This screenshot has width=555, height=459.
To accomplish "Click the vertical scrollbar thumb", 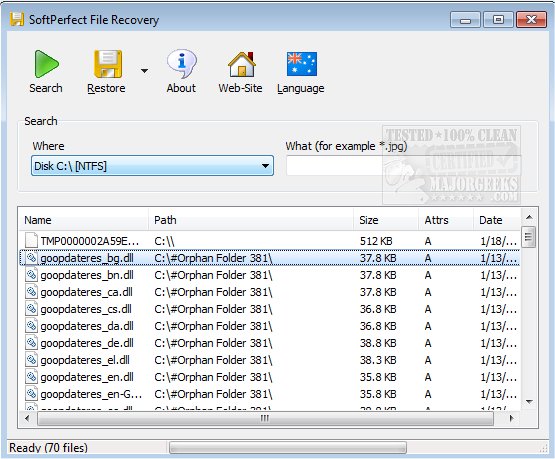I will [x=528, y=236].
